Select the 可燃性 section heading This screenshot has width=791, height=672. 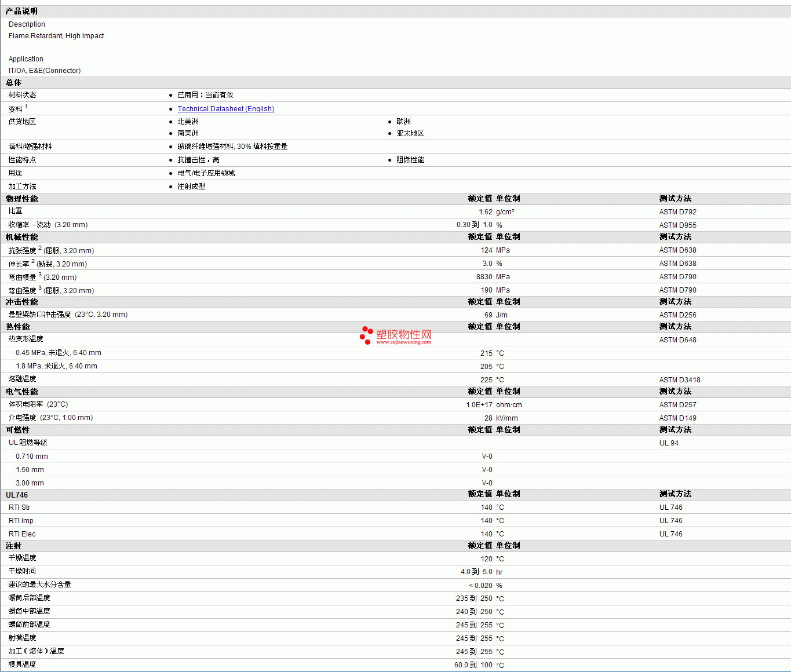18,430
